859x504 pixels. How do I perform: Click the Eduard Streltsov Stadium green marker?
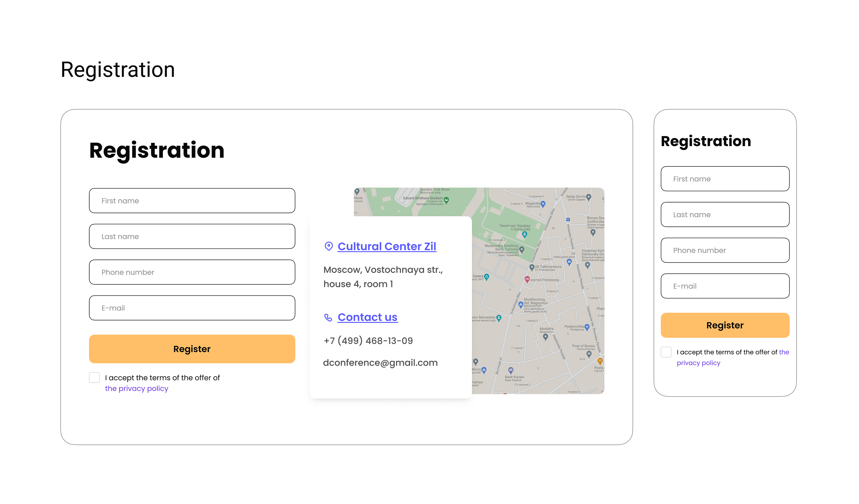click(447, 200)
